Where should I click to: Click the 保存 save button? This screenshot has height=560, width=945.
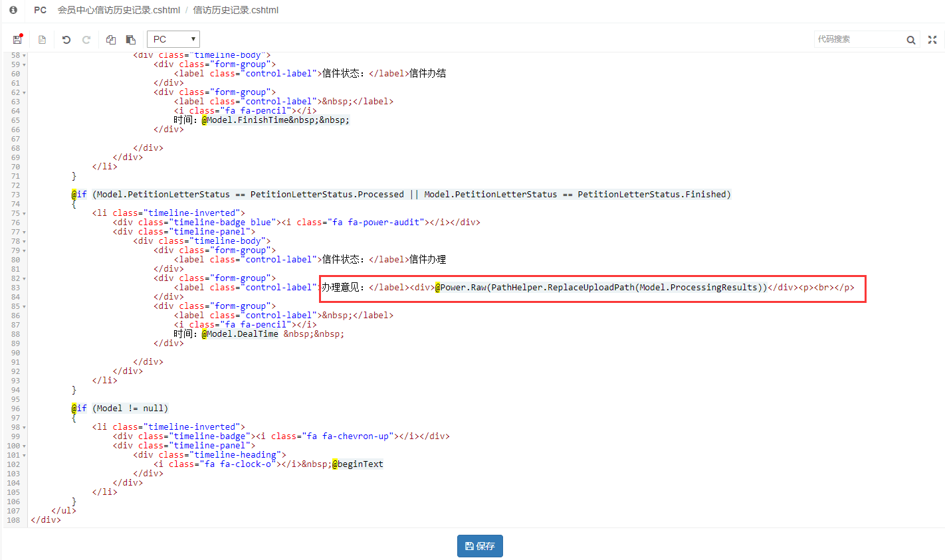480,546
